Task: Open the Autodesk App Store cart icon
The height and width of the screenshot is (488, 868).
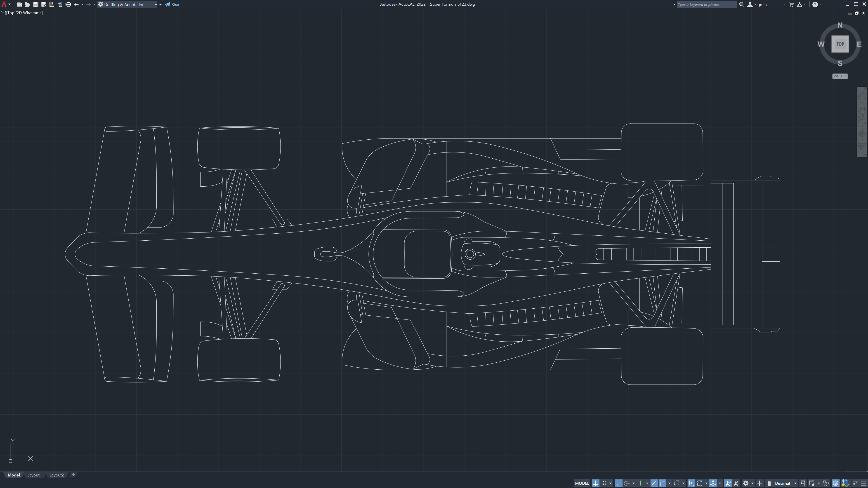Action: click(x=792, y=5)
